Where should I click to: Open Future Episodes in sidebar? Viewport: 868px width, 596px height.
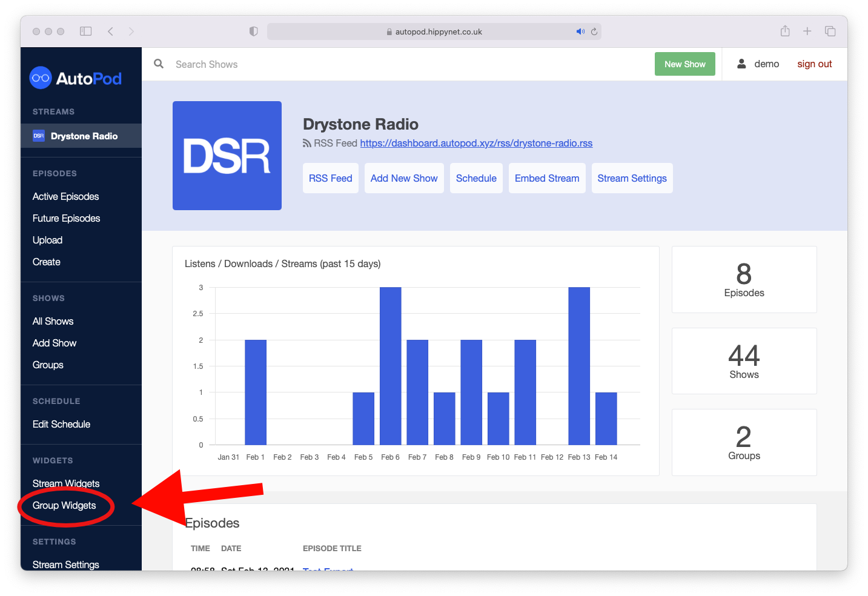(66, 218)
